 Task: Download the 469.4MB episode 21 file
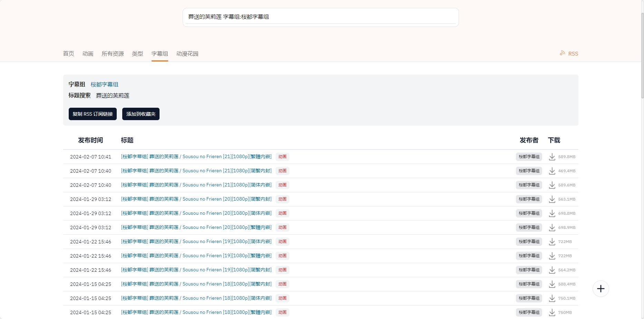pos(552,171)
